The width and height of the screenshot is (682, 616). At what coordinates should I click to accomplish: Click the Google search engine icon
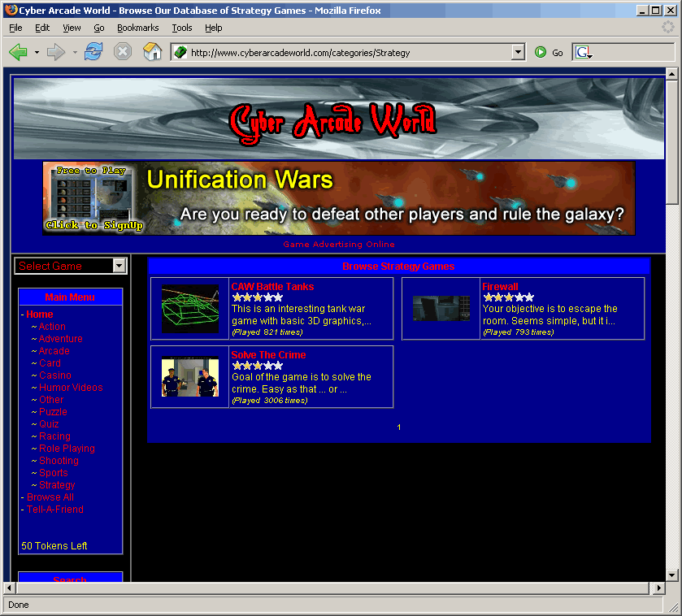pyautogui.click(x=582, y=53)
